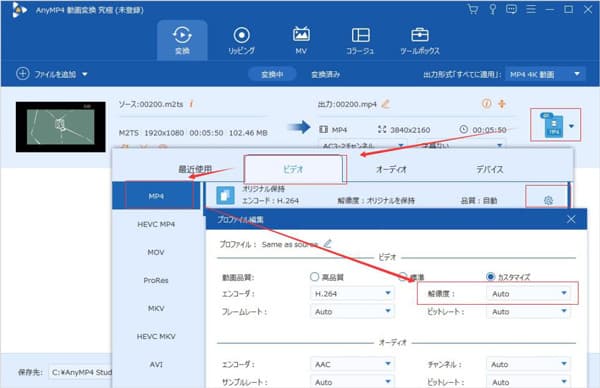Open the profile settings gear icon
This screenshot has height=388, width=600.
pos(548,200)
